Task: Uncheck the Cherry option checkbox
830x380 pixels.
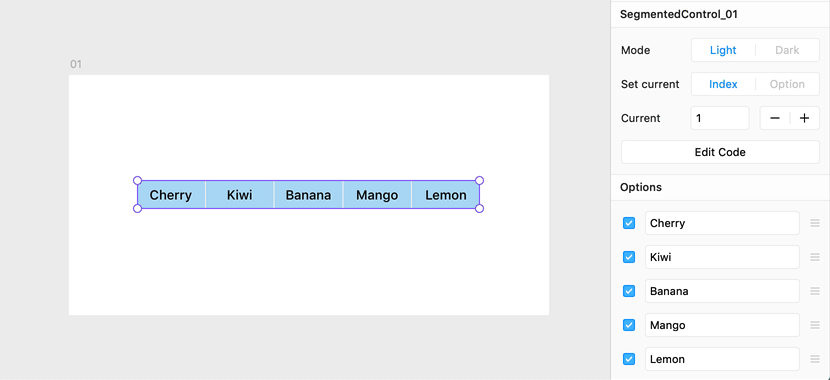Action: tap(629, 223)
